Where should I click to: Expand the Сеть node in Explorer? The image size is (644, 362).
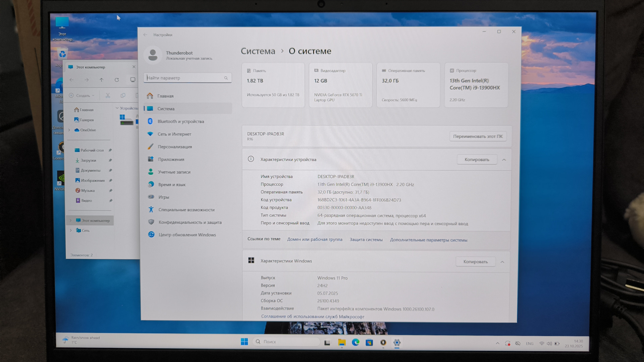pyautogui.click(x=70, y=230)
